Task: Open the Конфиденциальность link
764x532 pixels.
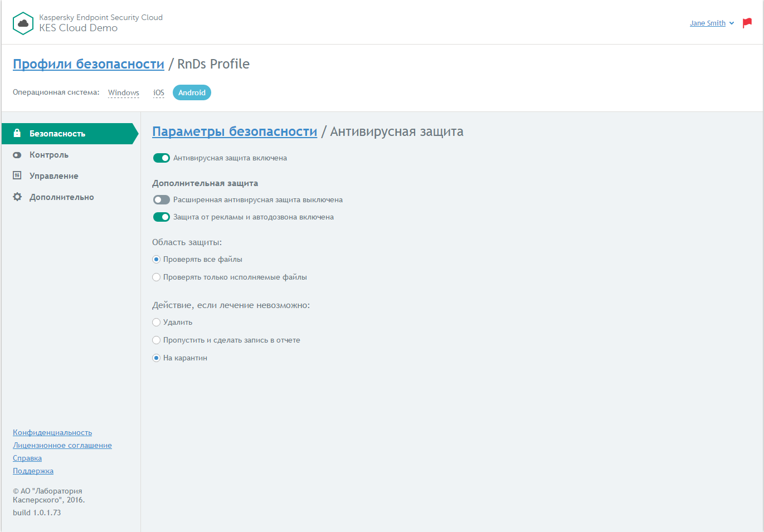Action: (x=52, y=433)
